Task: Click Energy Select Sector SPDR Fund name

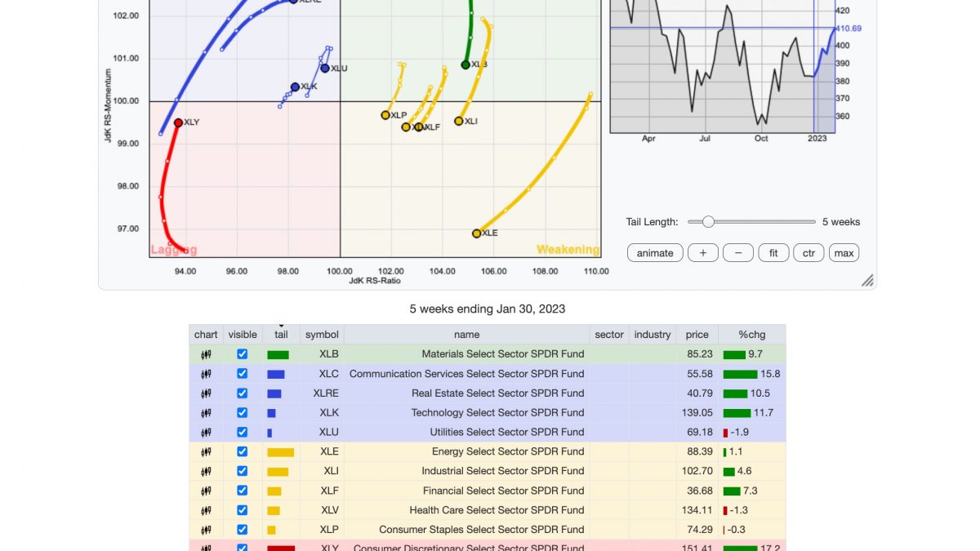Action: 508,451
